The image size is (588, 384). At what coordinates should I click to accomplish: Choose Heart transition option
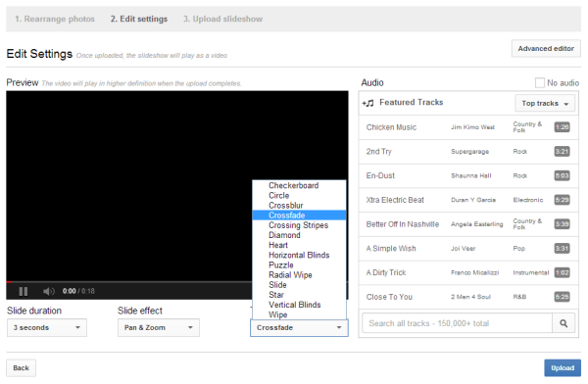pos(299,245)
